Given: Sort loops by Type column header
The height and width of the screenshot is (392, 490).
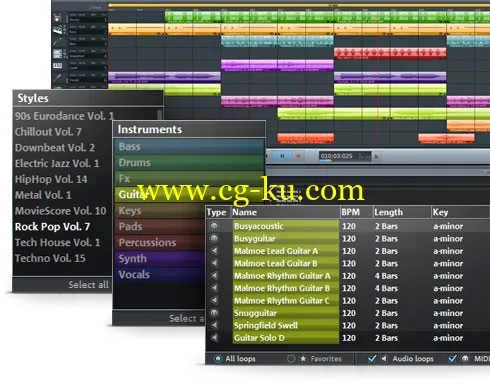Looking at the screenshot, I should [x=218, y=212].
